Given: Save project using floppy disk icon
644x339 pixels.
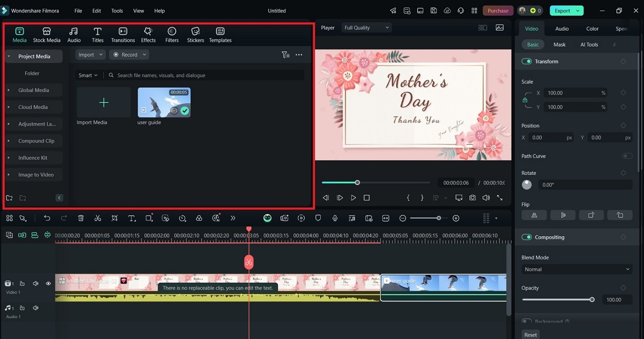Looking at the screenshot, I should 433,11.
